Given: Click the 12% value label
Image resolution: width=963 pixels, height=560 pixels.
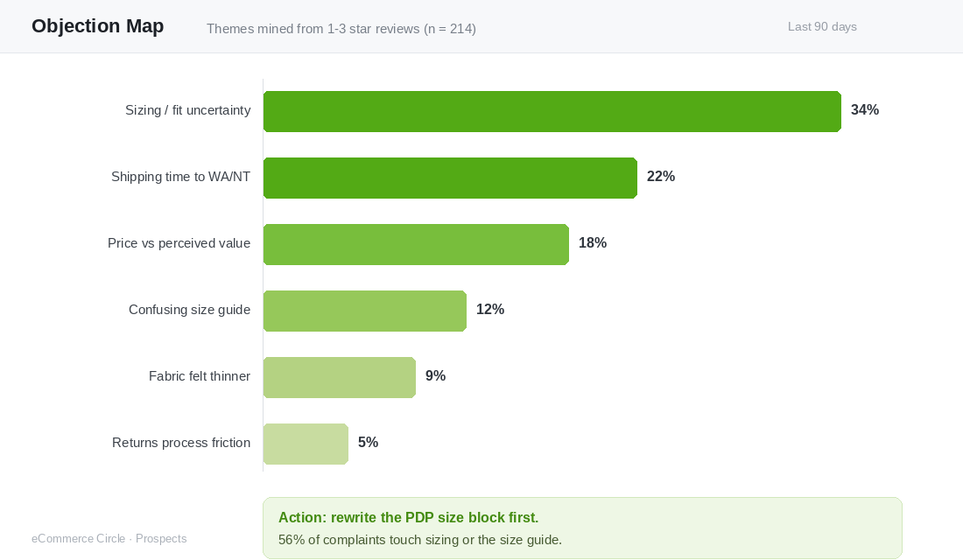Looking at the screenshot, I should point(490,309).
